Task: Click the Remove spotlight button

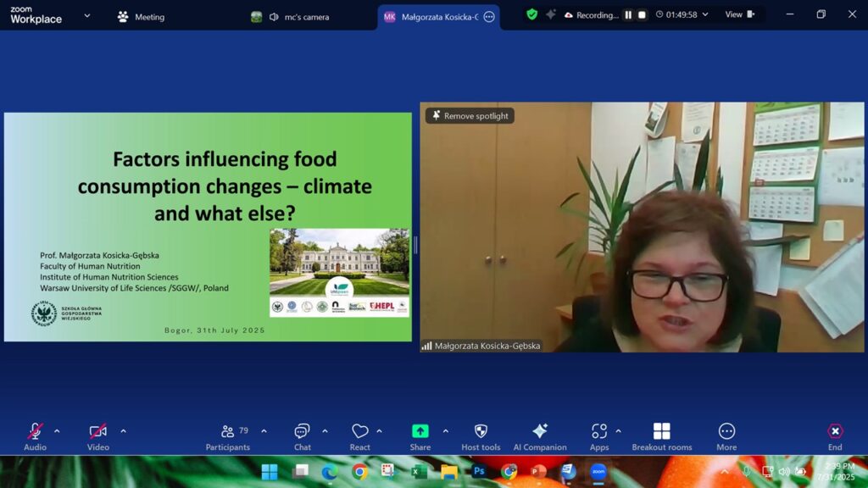Action: [470, 116]
